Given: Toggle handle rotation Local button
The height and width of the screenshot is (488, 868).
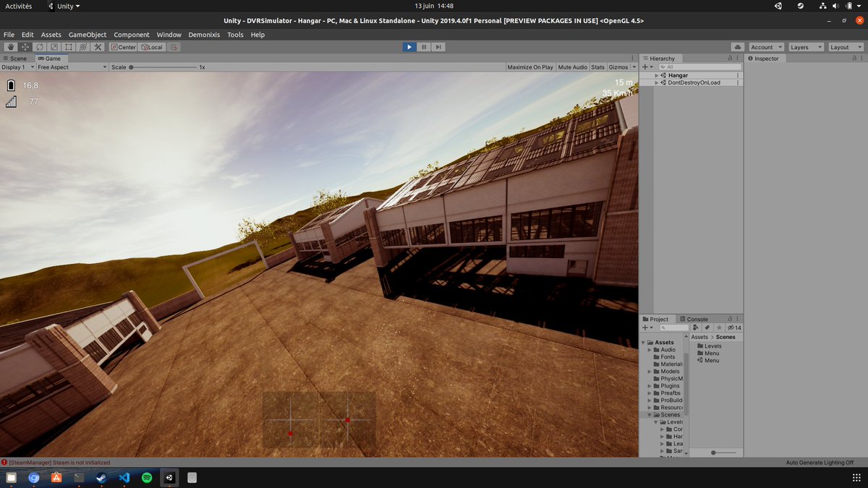Looking at the screenshot, I should pos(152,47).
